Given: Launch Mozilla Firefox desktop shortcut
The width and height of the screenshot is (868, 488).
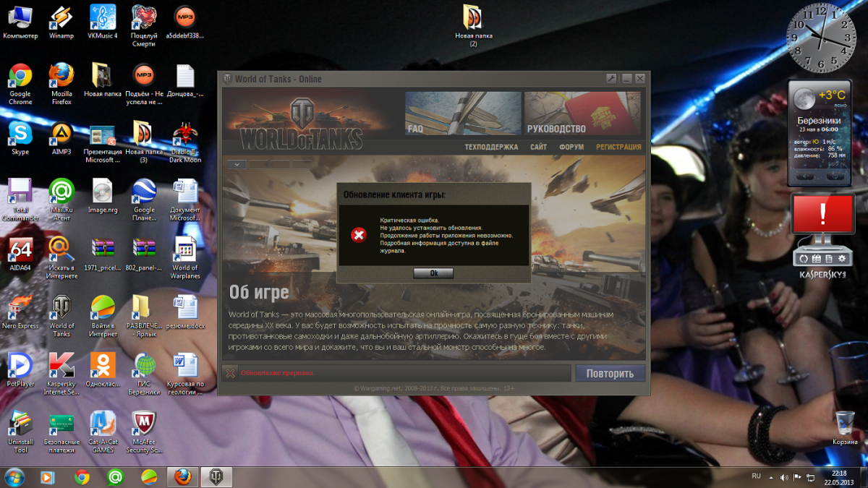Looking at the screenshot, I should (x=61, y=84).
